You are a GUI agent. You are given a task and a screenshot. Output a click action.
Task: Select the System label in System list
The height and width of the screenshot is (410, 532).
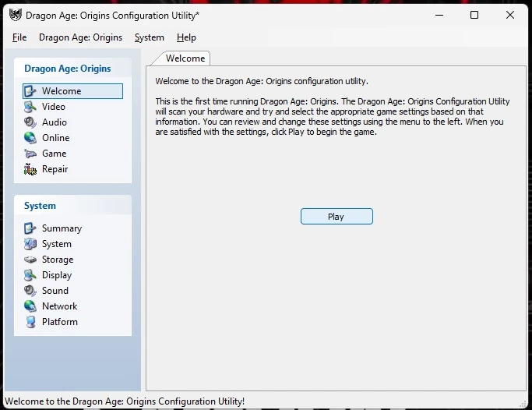[57, 244]
